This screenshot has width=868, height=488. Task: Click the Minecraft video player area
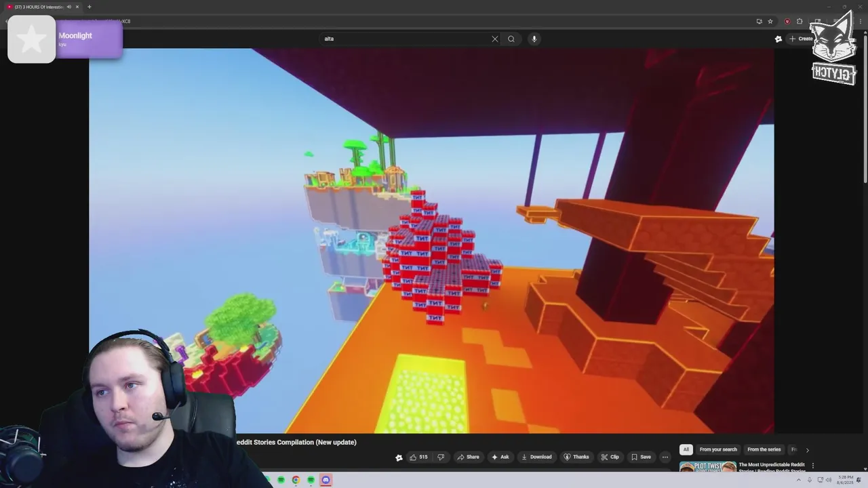click(x=431, y=241)
